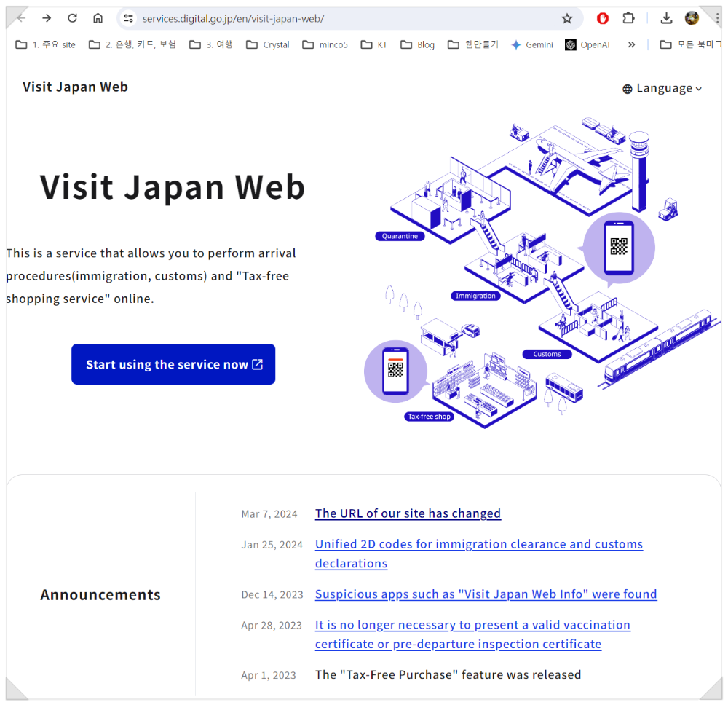
Task: Click the forward navigation arrow
Action: (46, 17)
